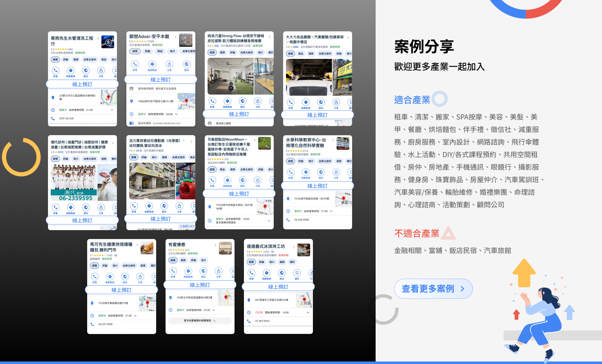Expand 已打烊 hours chevron in 邊邊義式冰淇淋工坊 card
This screenshot has width=602, height=364.
308,313
